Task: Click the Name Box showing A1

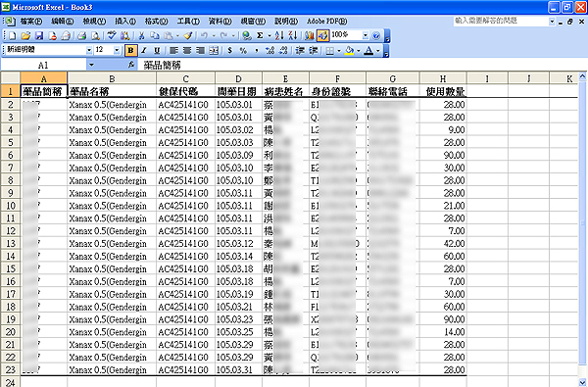Action: coord(43,66)
